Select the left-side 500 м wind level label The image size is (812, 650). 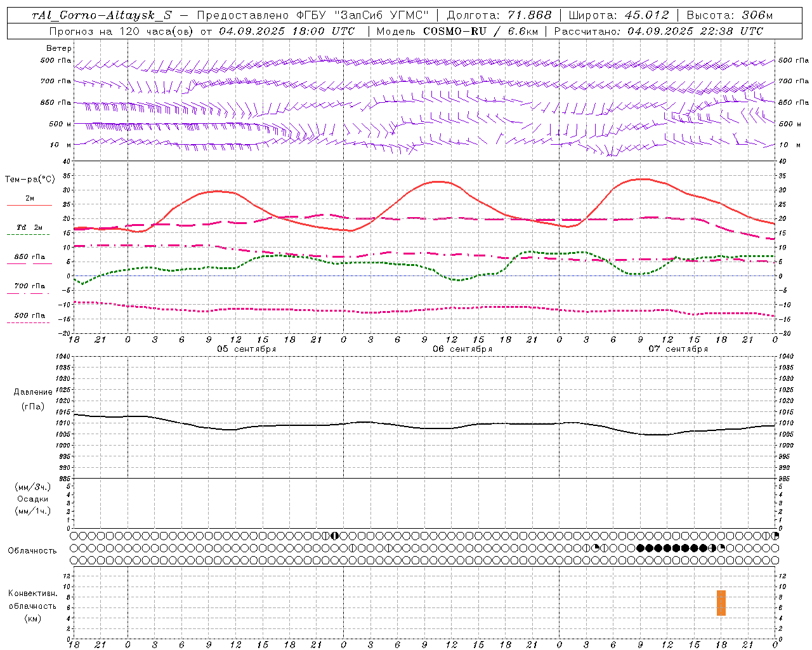60,124
